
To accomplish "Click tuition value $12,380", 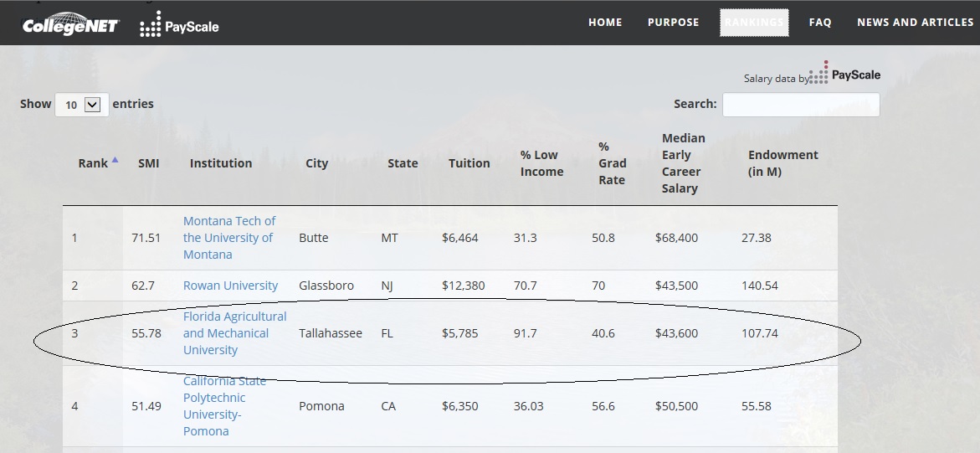I will [463, 286].
